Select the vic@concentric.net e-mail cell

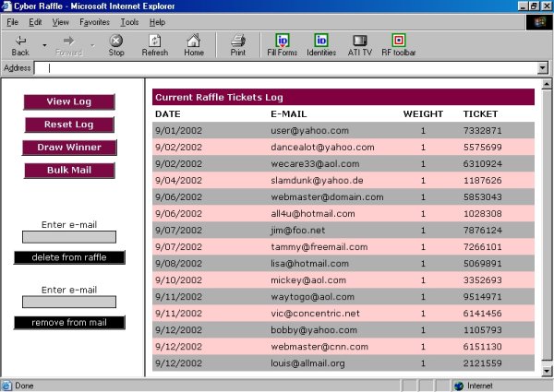tap(315, 313)
